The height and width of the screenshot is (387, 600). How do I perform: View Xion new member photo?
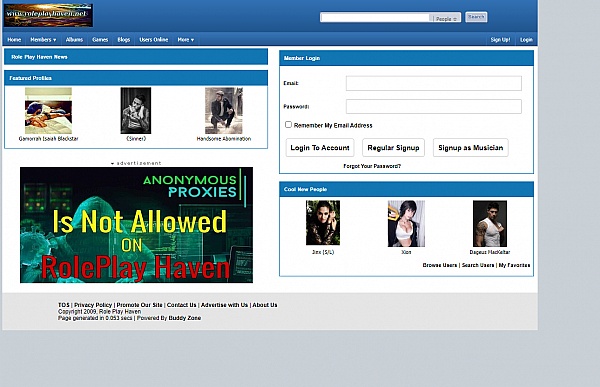coord(406,224)
